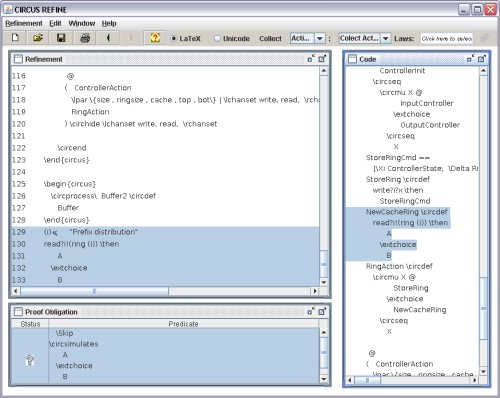Click the Open folder toolbar icon
Screen dimensions: 500x398
pyautogui.click(x=38, y=38)
